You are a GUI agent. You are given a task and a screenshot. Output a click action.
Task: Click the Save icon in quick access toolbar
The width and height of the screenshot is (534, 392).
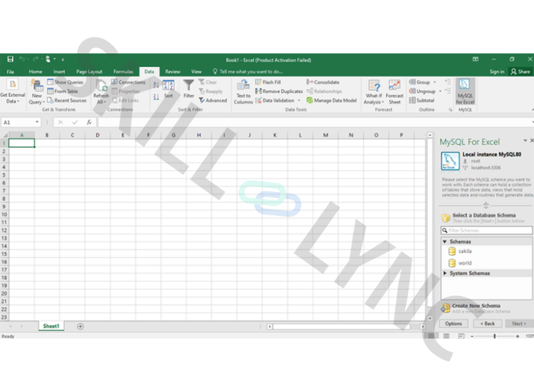pos(10,59)
